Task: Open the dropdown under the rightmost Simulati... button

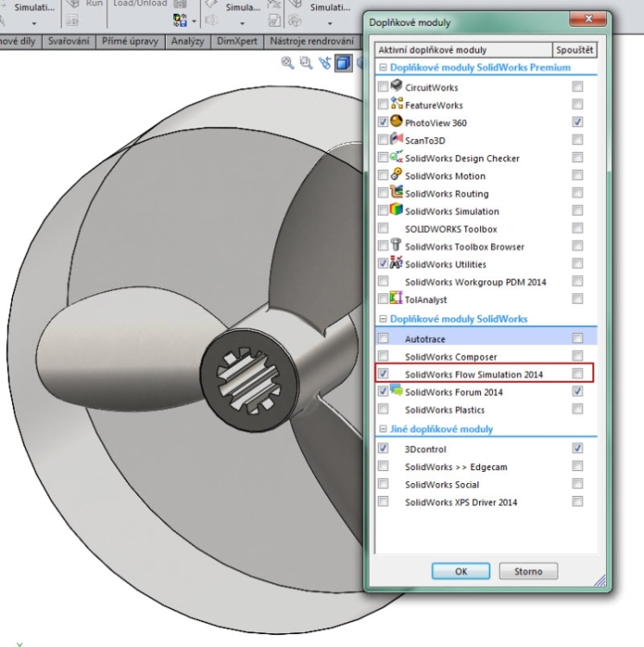Action: [330, 24]
